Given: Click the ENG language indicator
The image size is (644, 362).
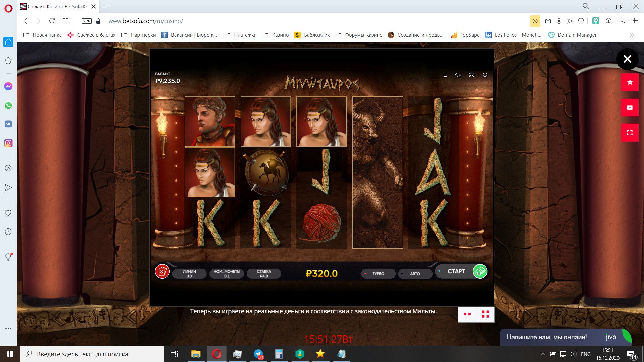Looking at the screenshot, I should [586, 354].
